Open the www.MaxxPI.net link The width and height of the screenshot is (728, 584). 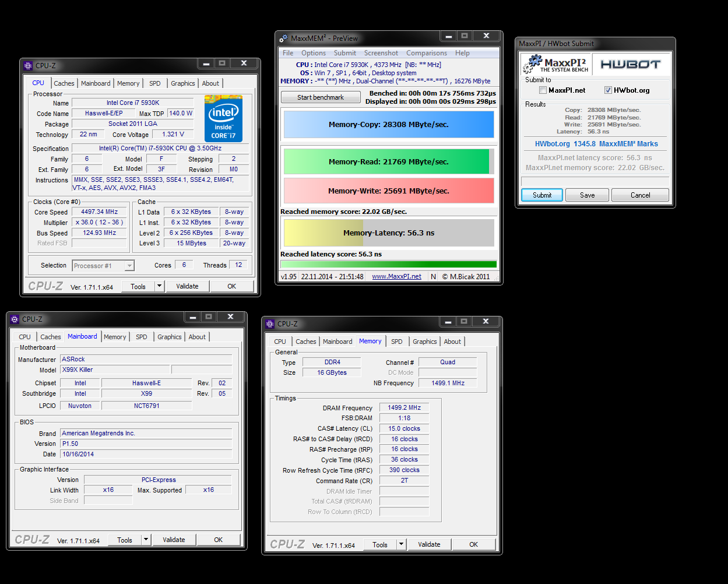click(x=397, y=277)
